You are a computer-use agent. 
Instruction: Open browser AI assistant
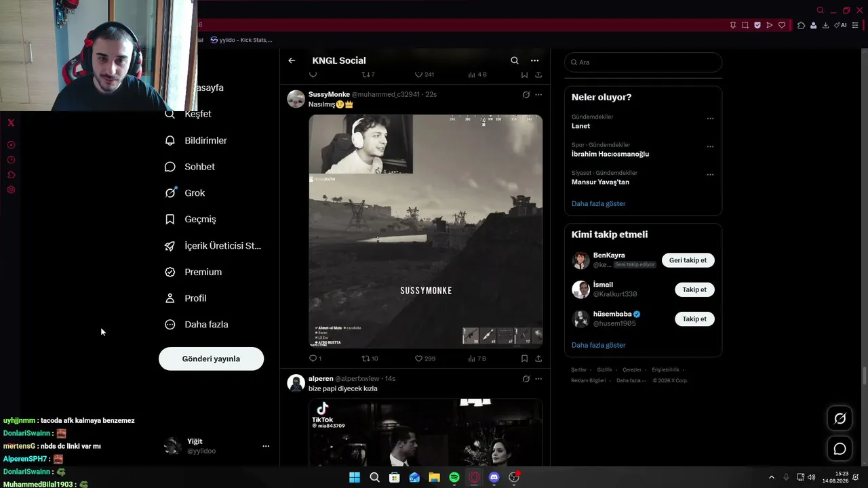pyautogui.click(x=841, y=25)
